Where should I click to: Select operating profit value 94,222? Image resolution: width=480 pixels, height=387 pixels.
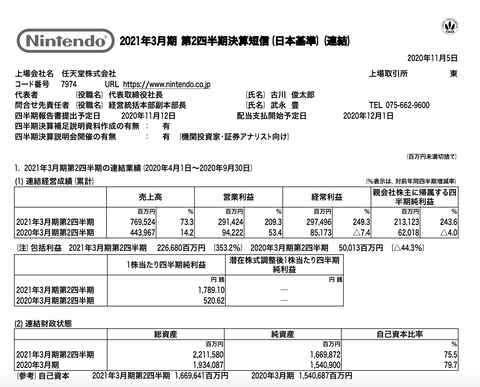point(233,232)
